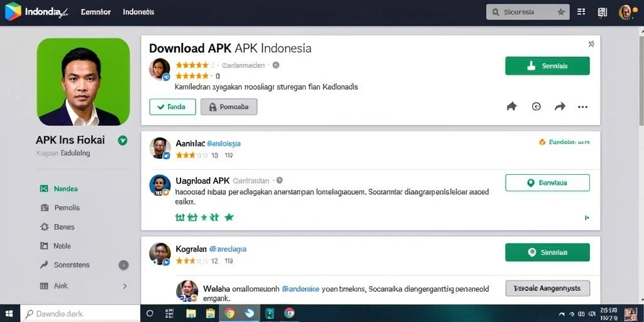644x322 pixels.
Task: Click the home icon in Download card
Action: pos(511,107)
